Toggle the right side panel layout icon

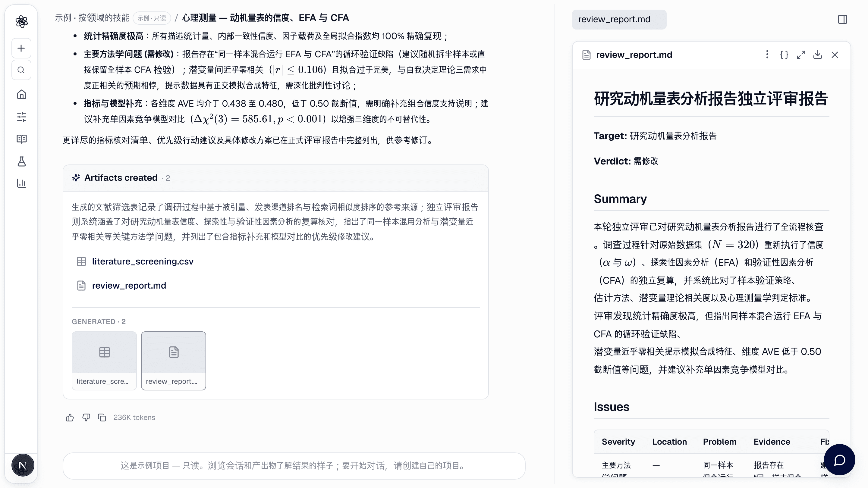(x=842, y=19)
